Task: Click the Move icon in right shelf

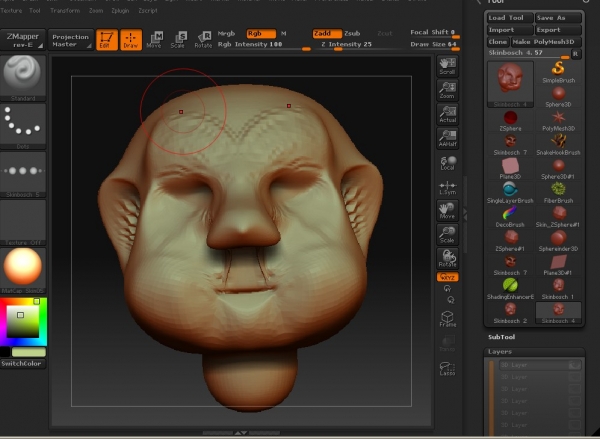Action: coord(447,211)
